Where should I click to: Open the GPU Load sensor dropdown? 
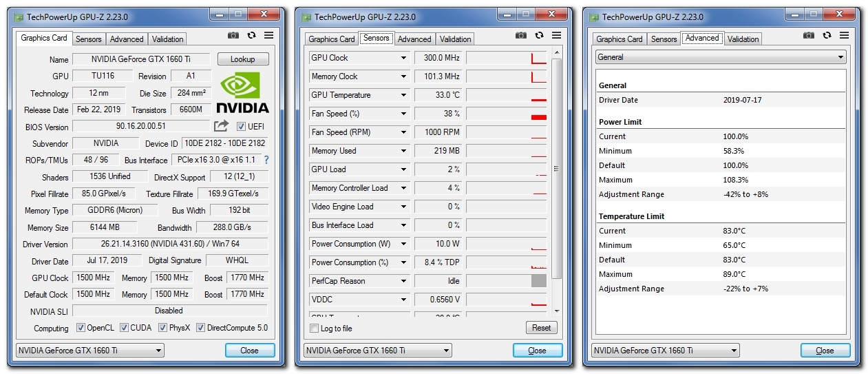404,169
